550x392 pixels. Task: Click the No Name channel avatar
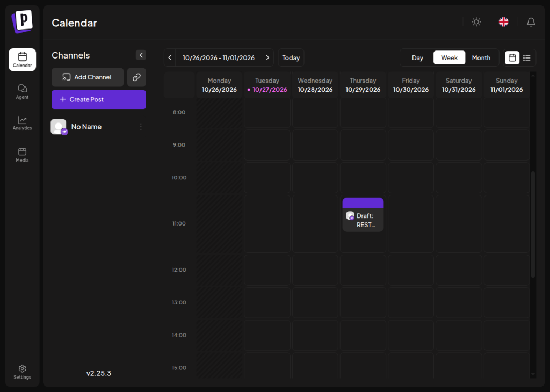click(59, 127)
